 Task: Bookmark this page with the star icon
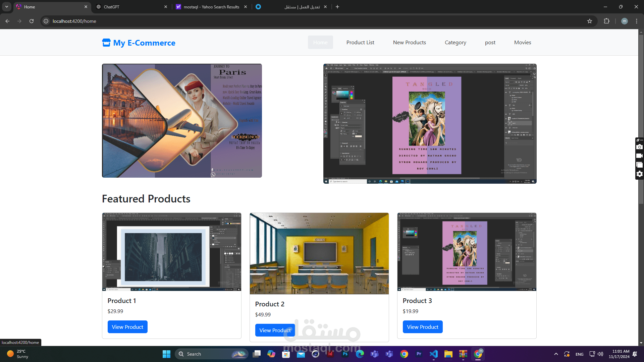[x=590, y=21]
